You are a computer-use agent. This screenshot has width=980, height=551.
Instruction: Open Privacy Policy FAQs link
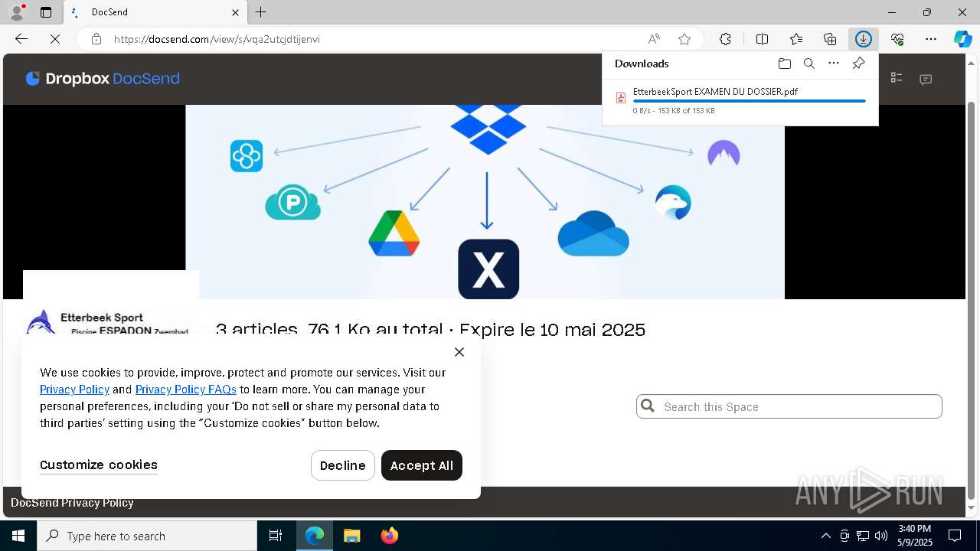pyautogui.click(x=186, y=390)
